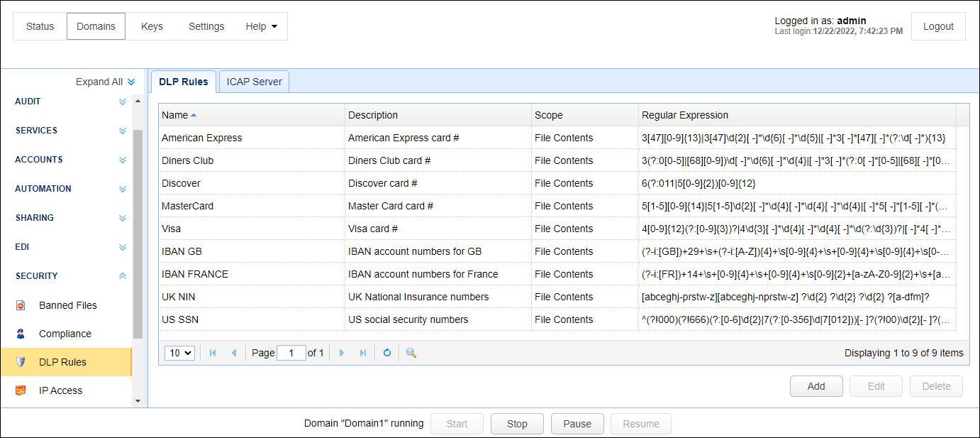Click the Compliance person icon
The image size is (980, 438).
pyautogui.click(x=21, y=334)
